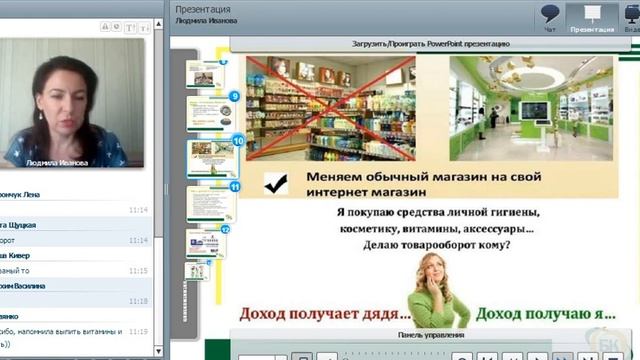The image size is (640, 360).
Task: Click 'Меняем обычный магазин' slide heading
Action: [424, 184]
